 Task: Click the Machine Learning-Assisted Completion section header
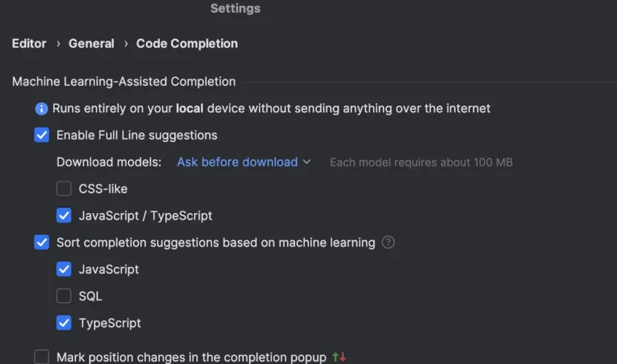pyautogui.click(x=124, y=82)
